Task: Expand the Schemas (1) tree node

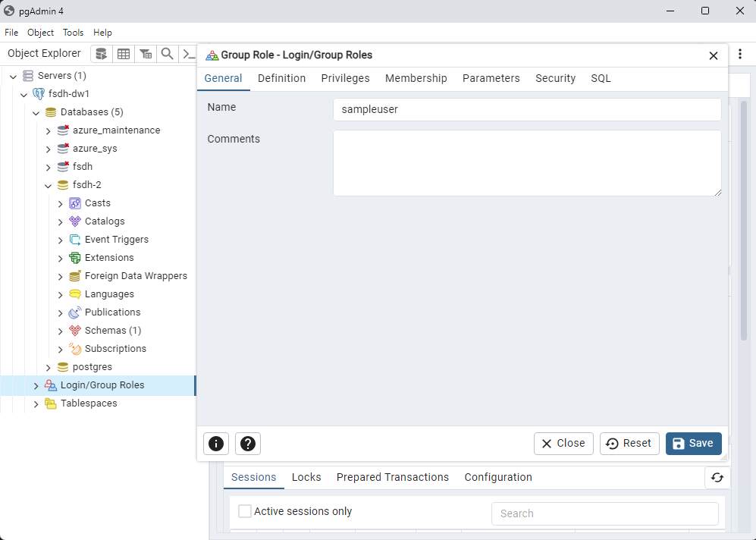Action: (x=61, y=331)
